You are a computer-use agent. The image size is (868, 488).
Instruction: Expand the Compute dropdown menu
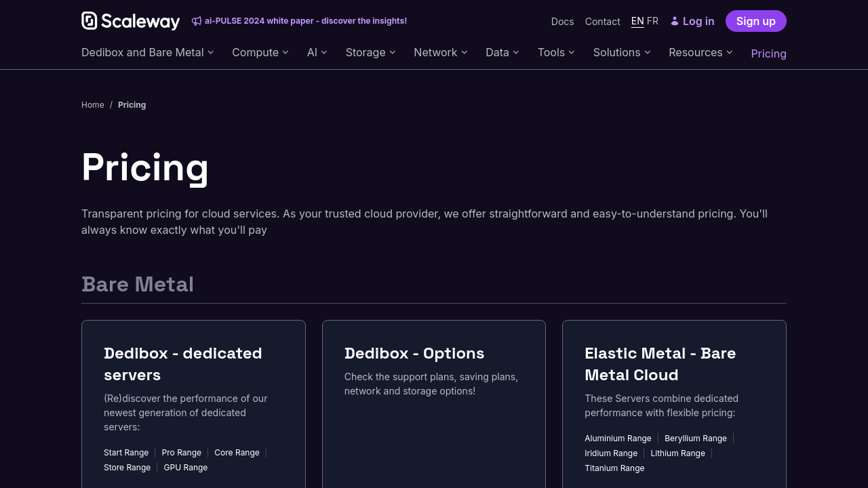[260, 53]
